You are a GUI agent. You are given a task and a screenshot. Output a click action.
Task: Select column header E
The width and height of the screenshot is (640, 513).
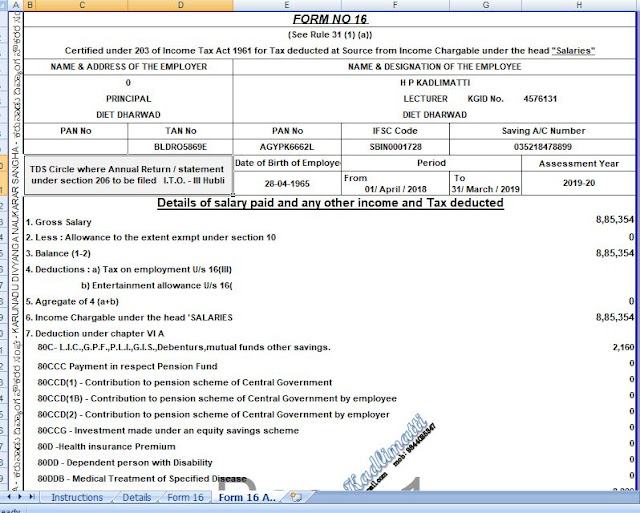click(x=287, y=5)
